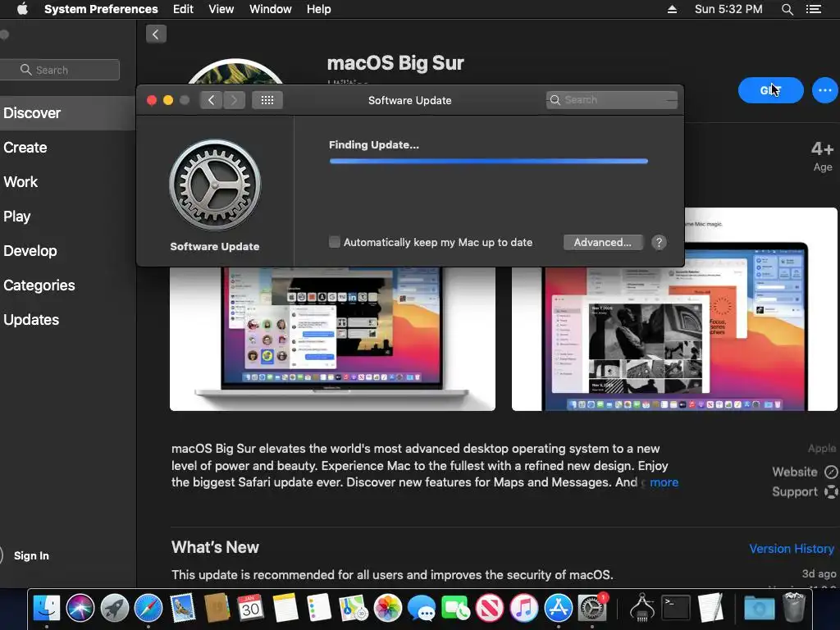Go back in Software Update window

click(211, 100)
